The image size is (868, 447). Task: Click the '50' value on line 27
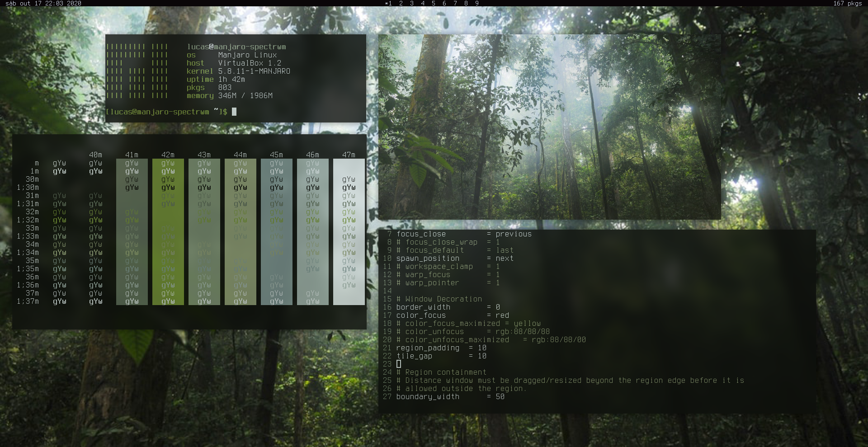[500, 396]
